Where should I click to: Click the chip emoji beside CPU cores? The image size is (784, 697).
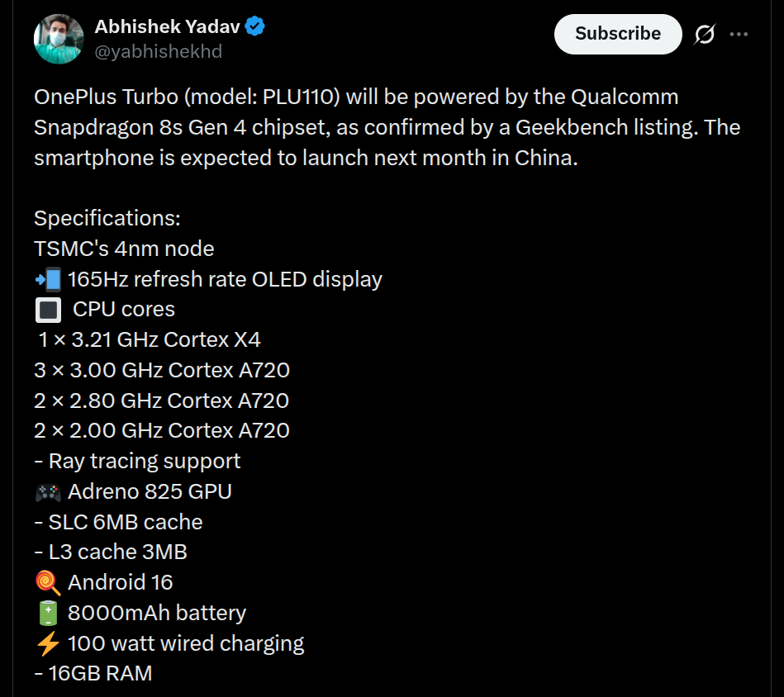click(x=46, y=310)
